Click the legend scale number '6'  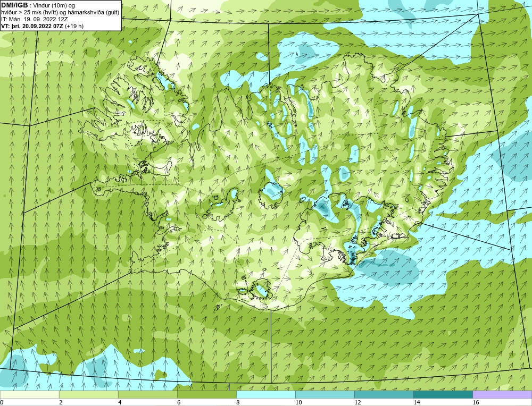pos(179,402)
